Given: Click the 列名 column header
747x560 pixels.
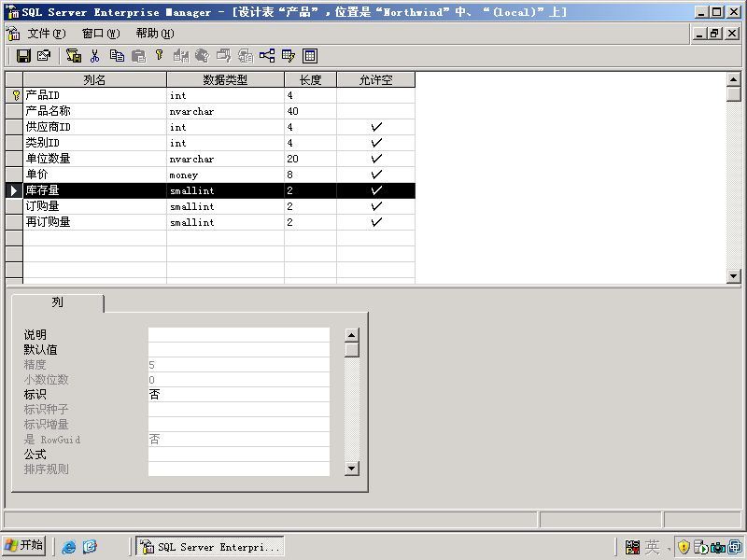Looking at the screenshot, I should point(95,79).
